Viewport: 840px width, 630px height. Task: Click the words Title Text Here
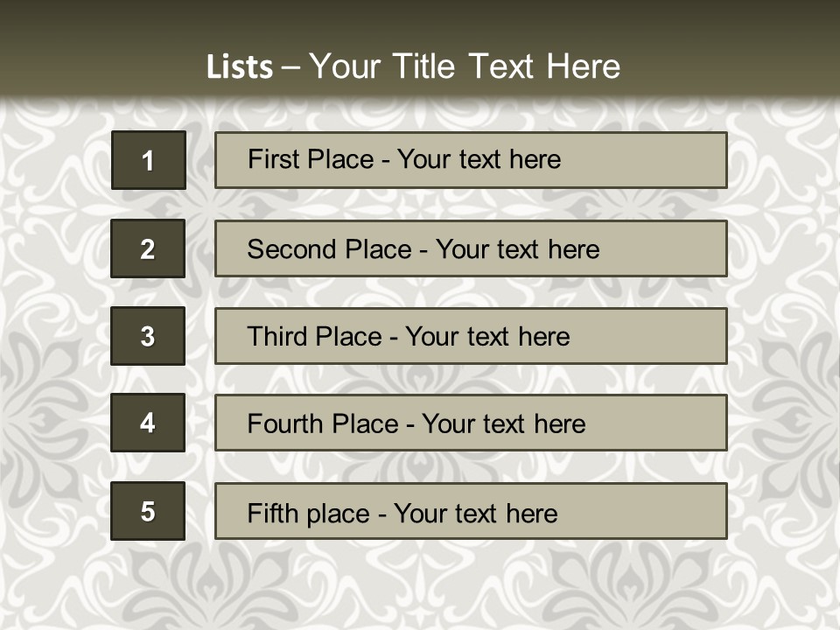click(x=507, y=66)
